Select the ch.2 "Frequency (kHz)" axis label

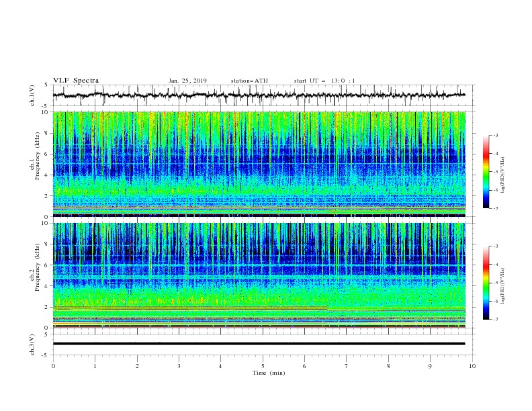(38, 267)
